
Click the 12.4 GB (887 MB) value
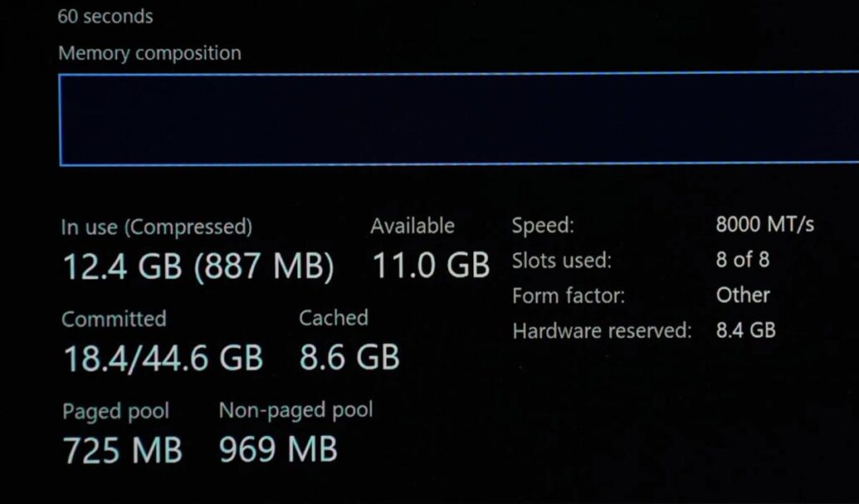coord(198,267)
